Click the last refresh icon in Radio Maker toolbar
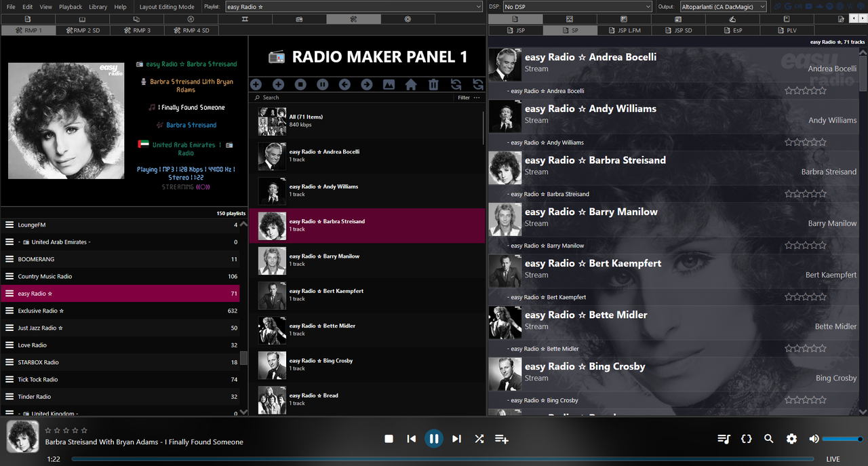 pyautogui.click(x=478, y=84)
